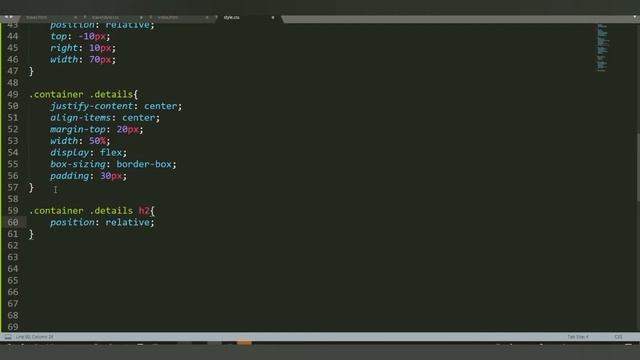The width and height of the screenshot is (640, 360).
Task: Click the closing brace on line 61
Action: point(31,234)
